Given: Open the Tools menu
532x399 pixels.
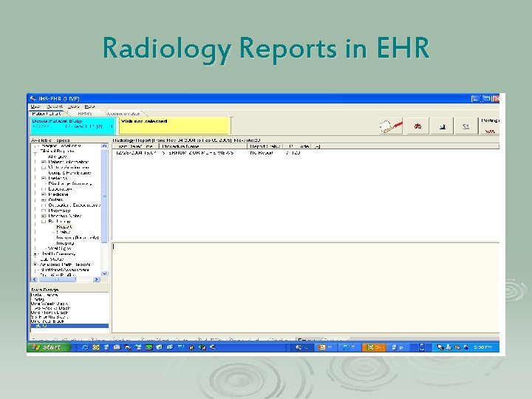Looking at the screenshot, I should 73,106.
